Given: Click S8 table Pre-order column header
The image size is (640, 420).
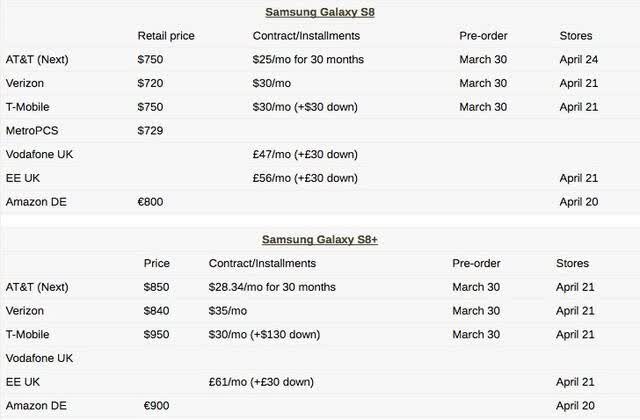Looking at the screenshot, I should [483, 36].
